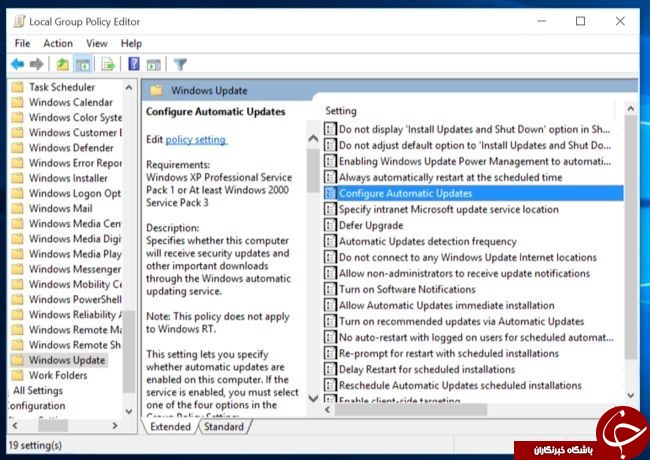Screen dimensions: 650x460
Task: Click the Work Folders folder icon
Action: [x=17, y=375]
